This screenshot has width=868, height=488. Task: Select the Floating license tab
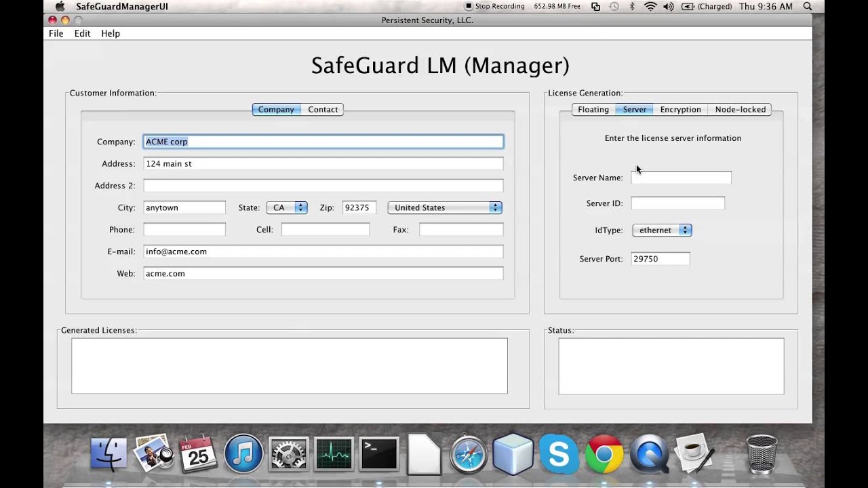click(593, 109)
